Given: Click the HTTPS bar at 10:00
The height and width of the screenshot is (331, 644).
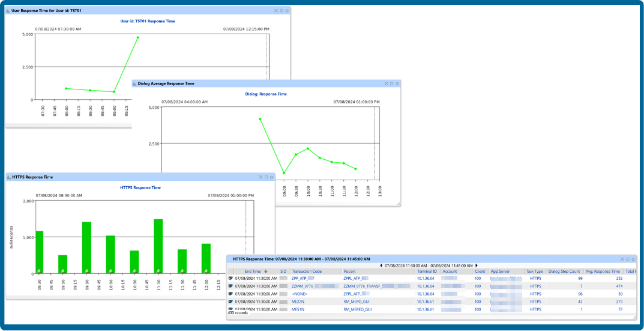Looking at the screenshot, I should (x=110, y=255).
